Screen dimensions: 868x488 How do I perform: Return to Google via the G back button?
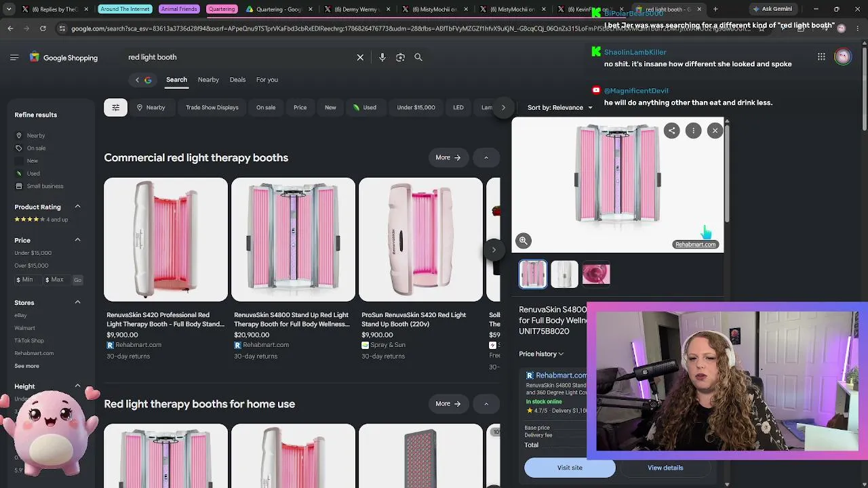click(x=143, y=80)
